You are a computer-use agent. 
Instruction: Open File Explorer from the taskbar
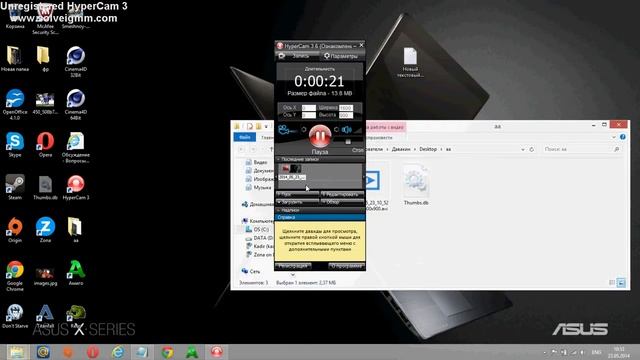(17, 352)
